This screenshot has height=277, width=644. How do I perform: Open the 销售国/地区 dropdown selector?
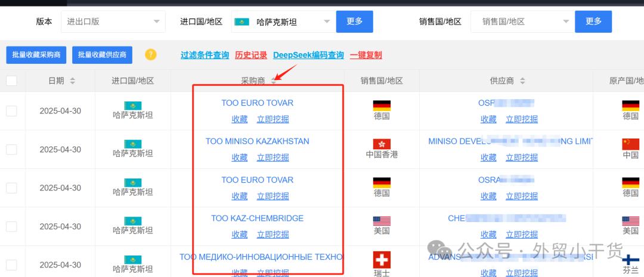[522, 21]
